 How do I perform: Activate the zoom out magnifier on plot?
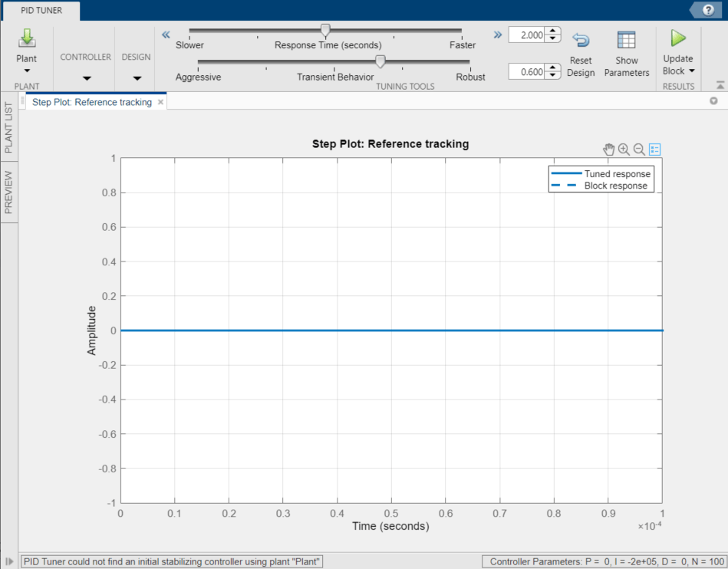(639, 150)
